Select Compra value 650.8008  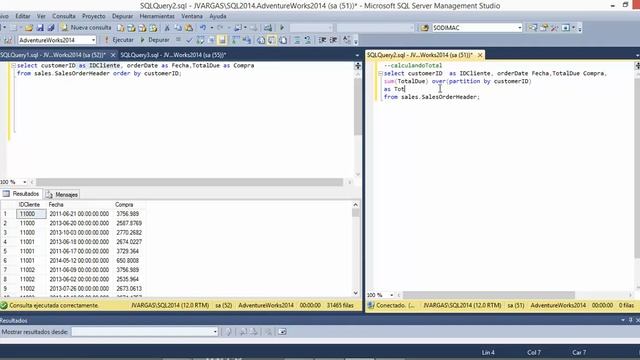(x=128, y=260)
